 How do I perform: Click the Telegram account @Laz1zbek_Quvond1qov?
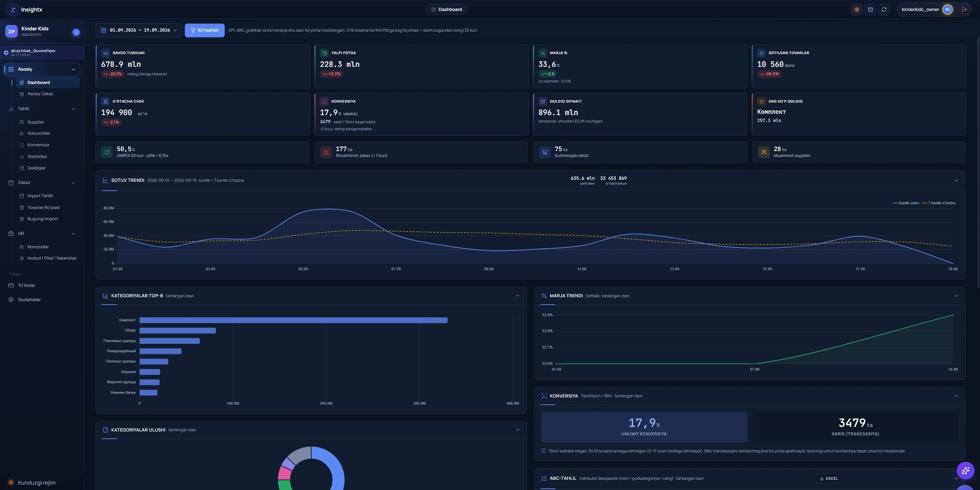pyautogui.click(x=42, y=52)
